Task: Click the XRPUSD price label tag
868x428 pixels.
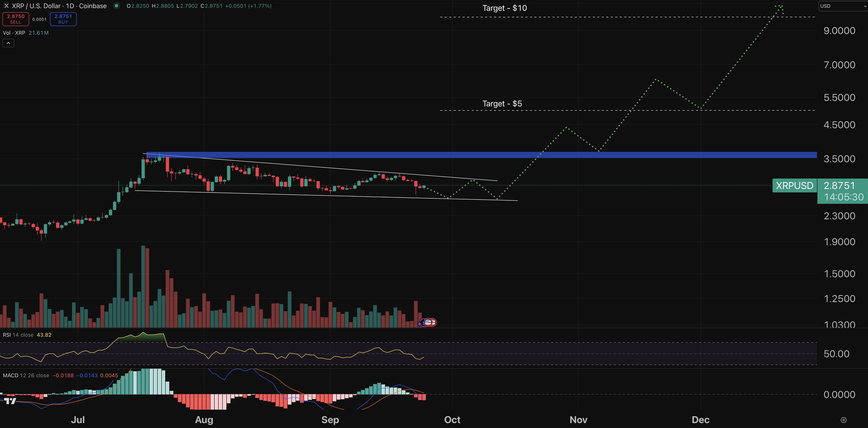Action: pyautogui.click(x=795, y=185)
